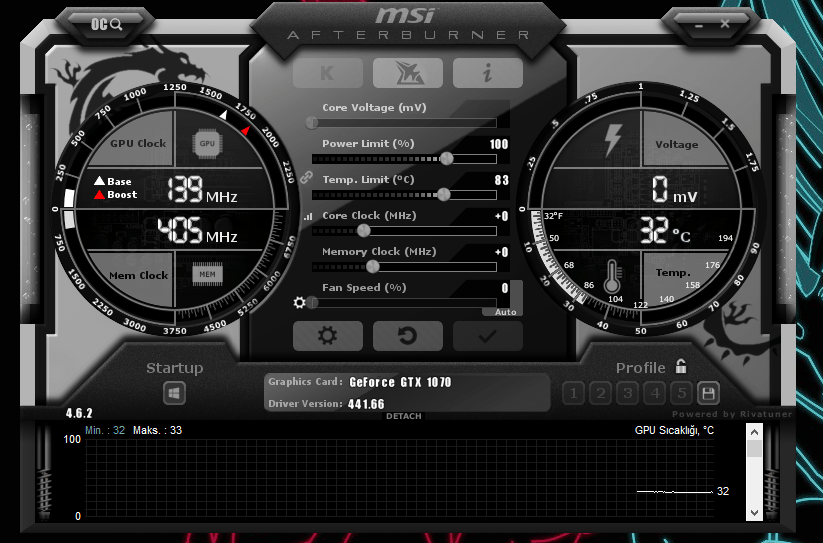This screenshot has width=823, height=543.
Task: Click the Min. : 32 graph reading
Action: coord(105,430)
